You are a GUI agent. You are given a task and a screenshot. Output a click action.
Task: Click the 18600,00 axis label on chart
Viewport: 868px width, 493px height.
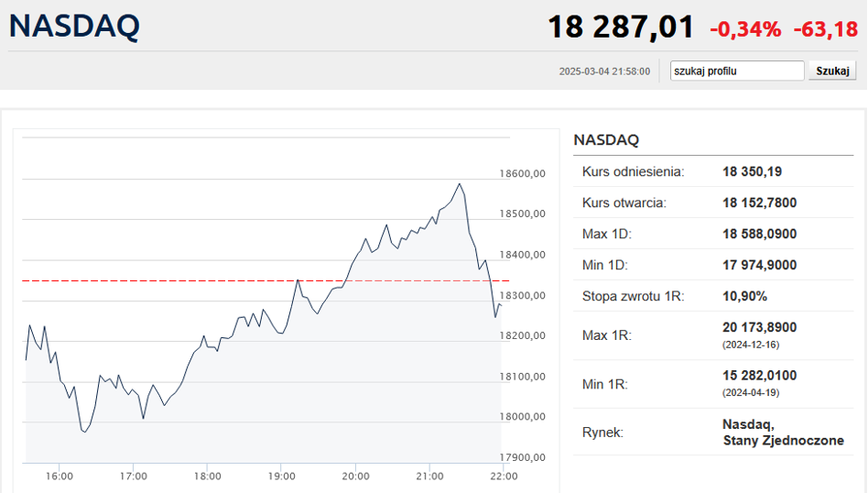click(522, 173)
